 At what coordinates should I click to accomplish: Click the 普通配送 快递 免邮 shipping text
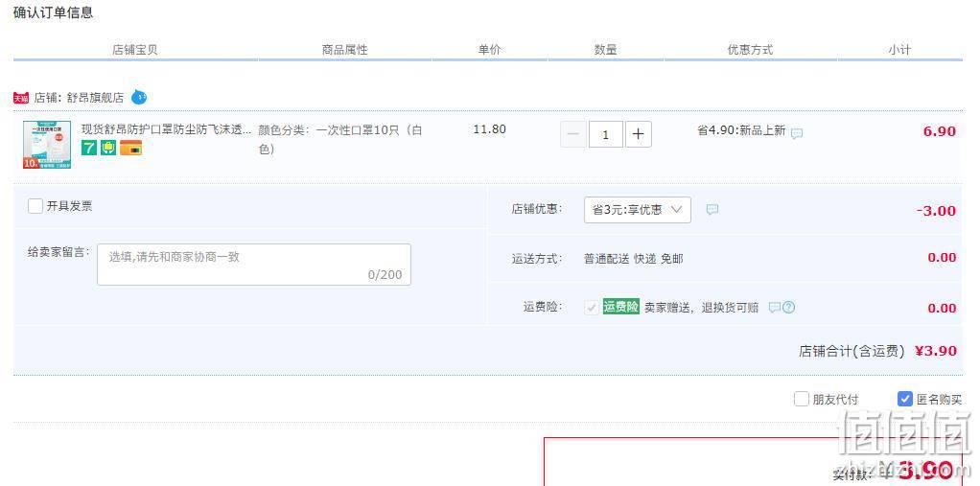coord(633,259)
